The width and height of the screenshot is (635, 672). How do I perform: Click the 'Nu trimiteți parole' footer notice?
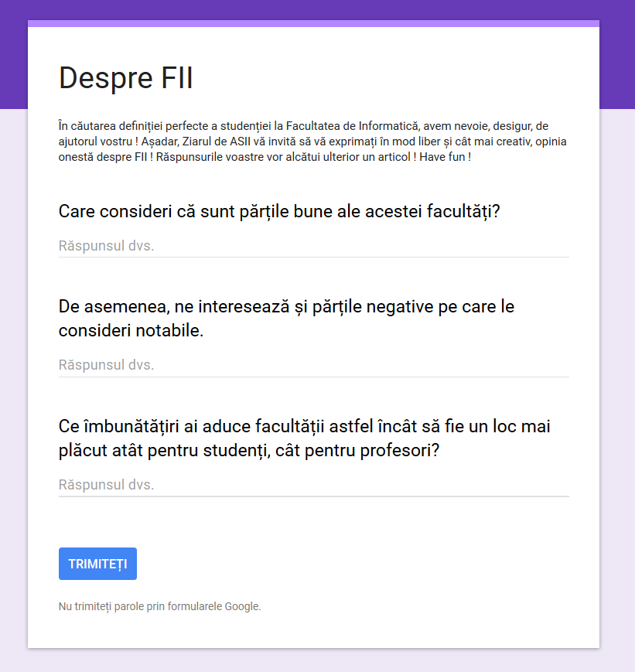coord(159,606)
